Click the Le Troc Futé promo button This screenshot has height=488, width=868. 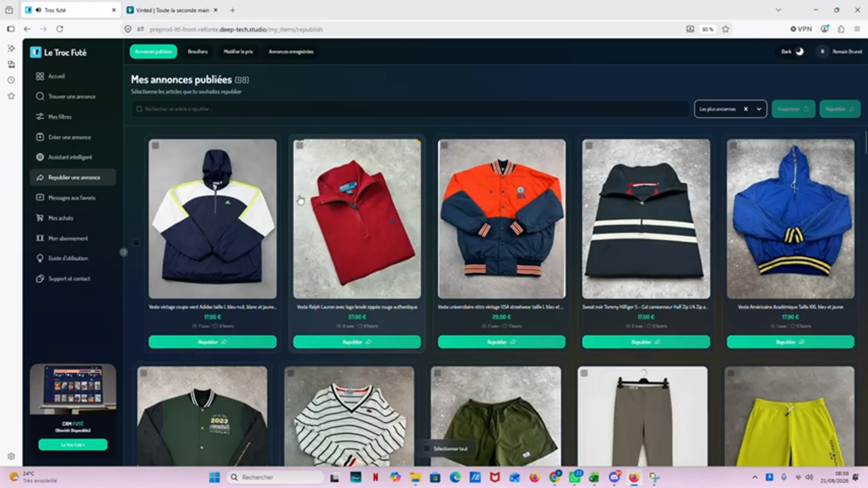[73, 445]
